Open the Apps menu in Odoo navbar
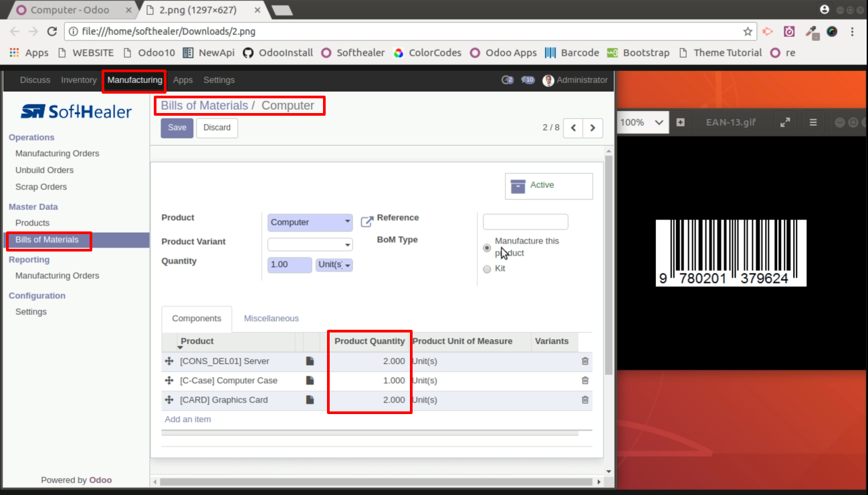This screenshot has width=868, height=495. click(183, 80)
